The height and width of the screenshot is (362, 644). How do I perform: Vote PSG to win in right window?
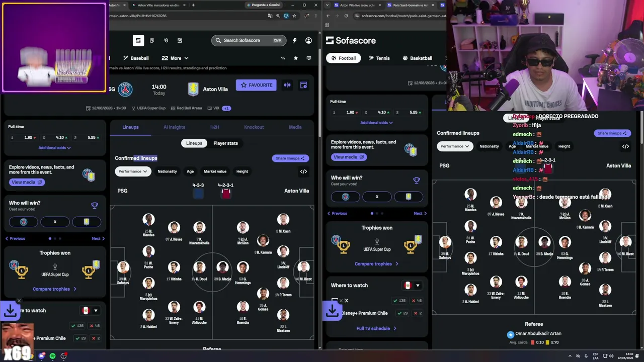pyautogui.click(x=346, y=197)
